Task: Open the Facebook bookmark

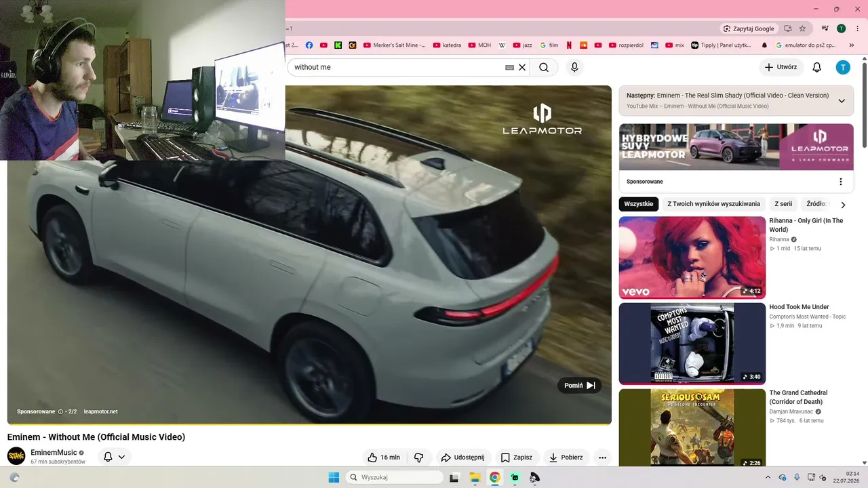Action: tap(309, 45)
